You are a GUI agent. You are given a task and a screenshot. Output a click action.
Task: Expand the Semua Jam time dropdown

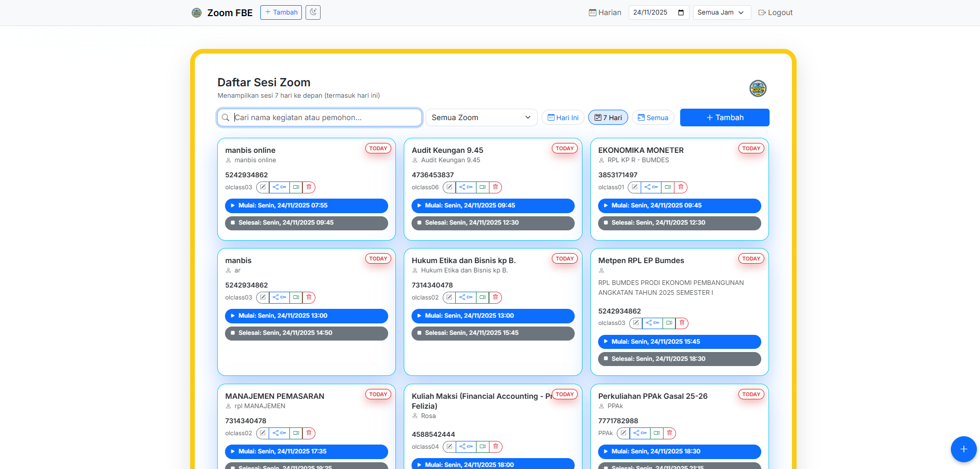[x=721, y=12]
